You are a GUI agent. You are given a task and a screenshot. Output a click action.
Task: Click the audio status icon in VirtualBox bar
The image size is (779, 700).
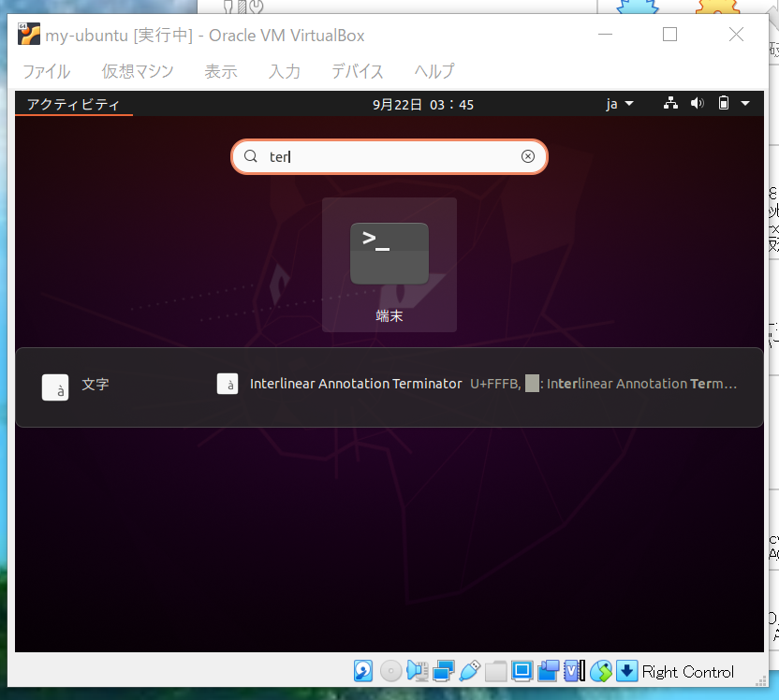pos(417,671)
